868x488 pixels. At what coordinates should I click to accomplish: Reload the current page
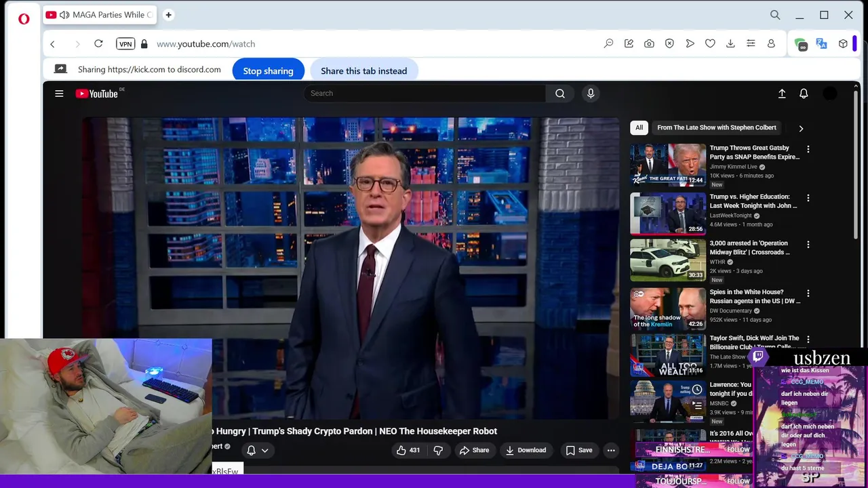98,43
